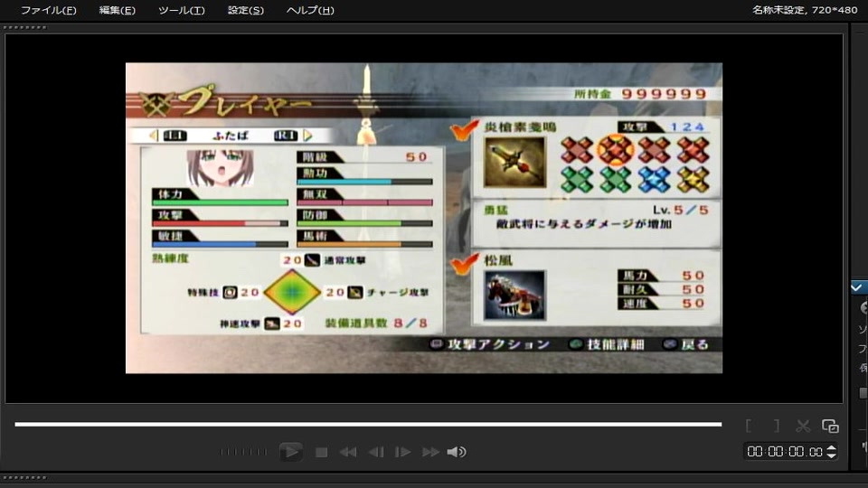Set mark-out with the right bracket icon

click(776, 426)
